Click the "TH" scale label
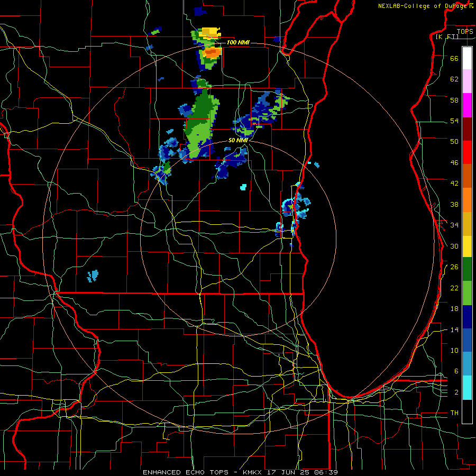The width and height of the screenshot is (476, 476). tap(454, 413)
